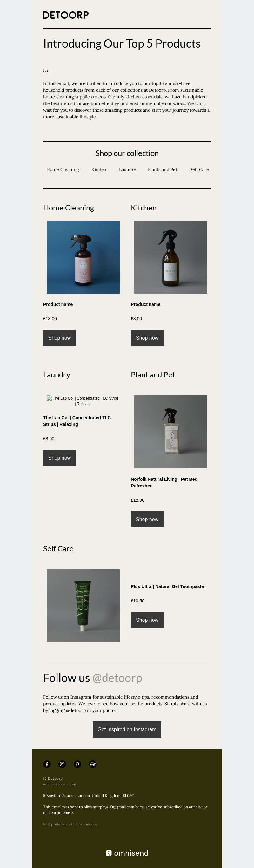Go to the Home Cleaning collection link
The width and height of the screenshot is (254, 868).
(x=63, y=169)
